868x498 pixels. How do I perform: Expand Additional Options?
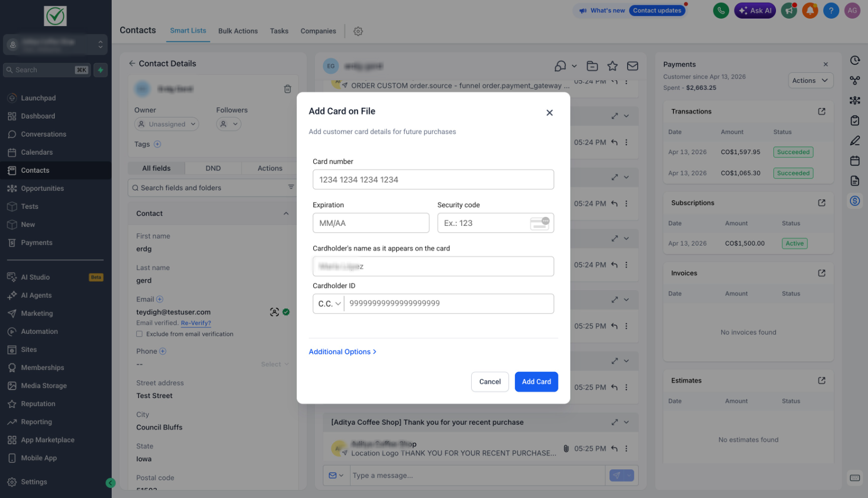[x=343, y=351]
